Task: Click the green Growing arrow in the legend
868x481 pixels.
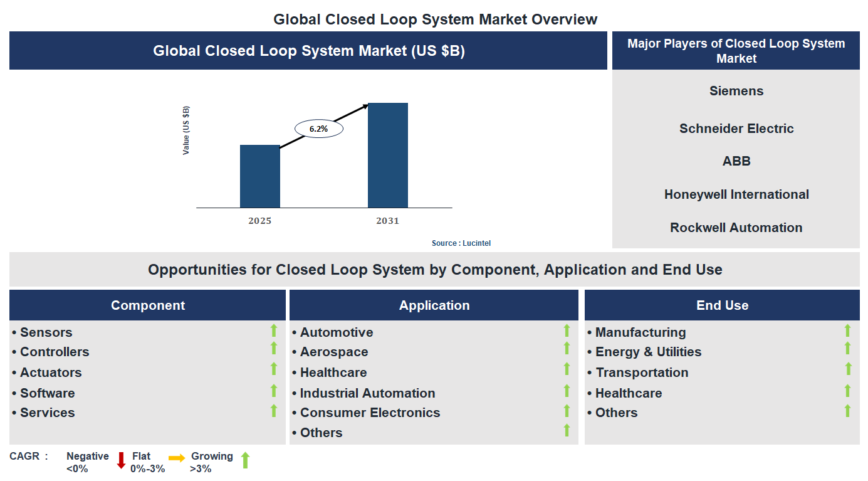Action: click(244, 460)
